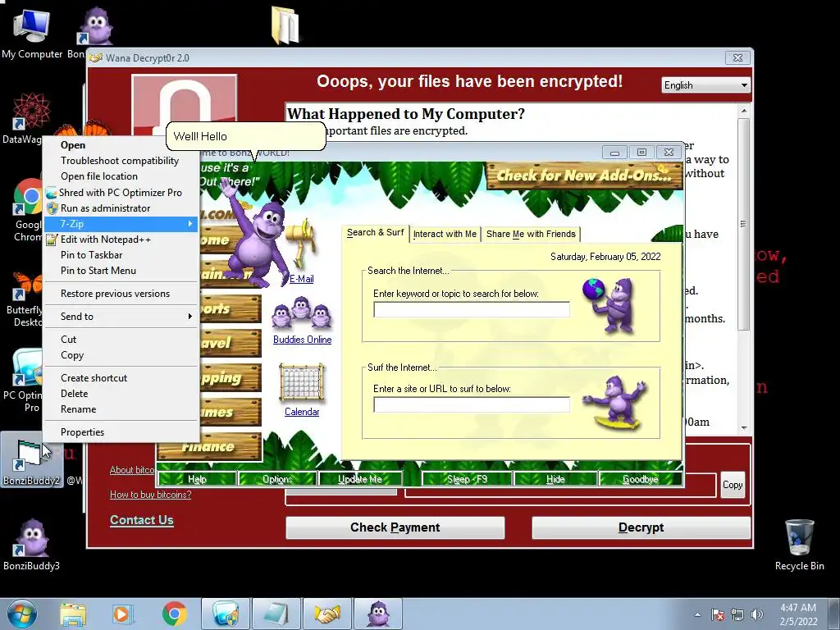Click the Wana Decrypt0r text scrollbar thumb
840x630 pixels.
[x=743, y=224]
